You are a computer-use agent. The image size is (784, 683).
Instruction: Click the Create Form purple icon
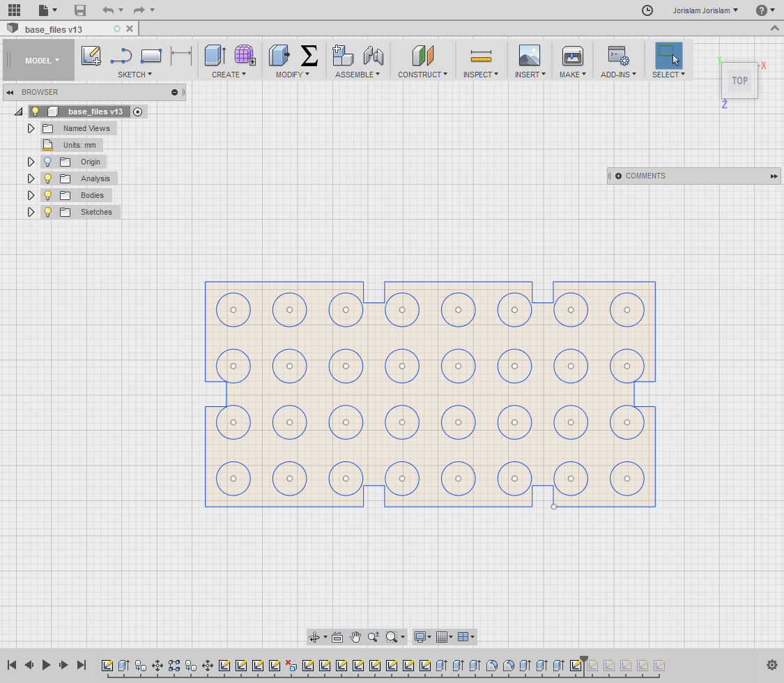pyautogui.click(x=245, y=56)
